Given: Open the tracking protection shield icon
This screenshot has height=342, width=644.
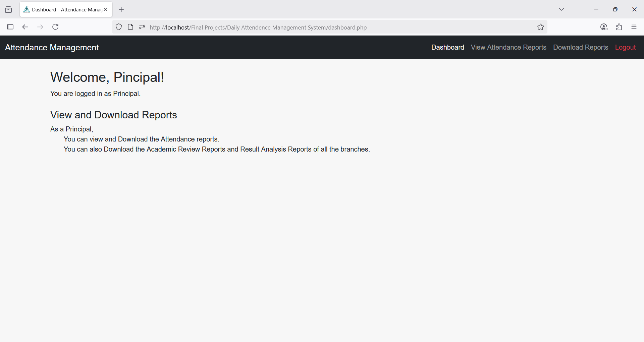Looking at the screenshot, I should tap(119, 27).
